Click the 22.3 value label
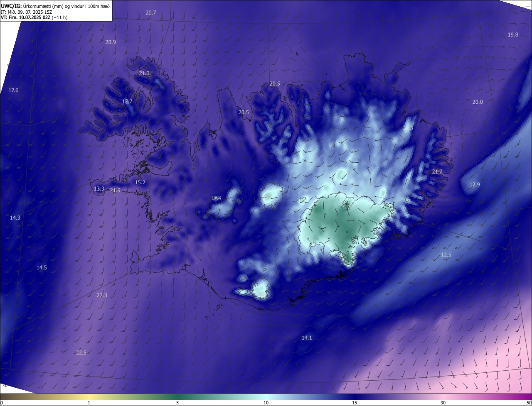Screen dimensions: 532x406 pyautogui.click(x=102, y=296)
